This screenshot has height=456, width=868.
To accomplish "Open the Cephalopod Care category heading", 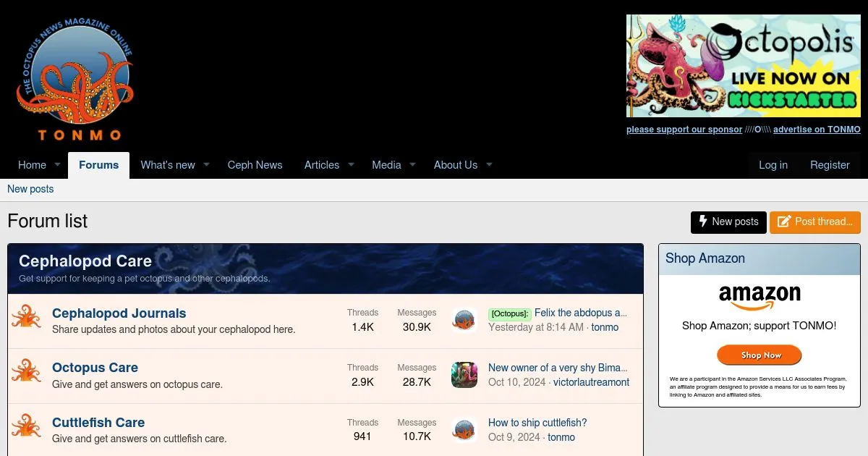I will pyautogui.click(x=85, y=261).
